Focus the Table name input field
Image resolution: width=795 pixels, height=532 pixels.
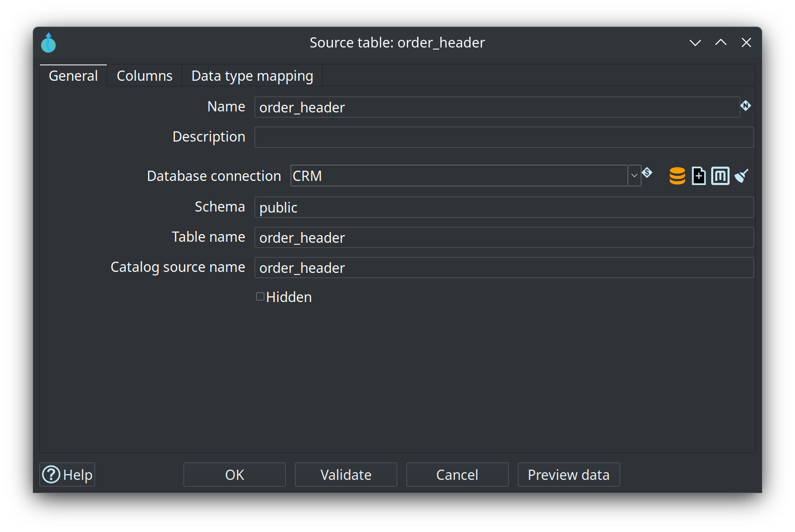point(504,238)
